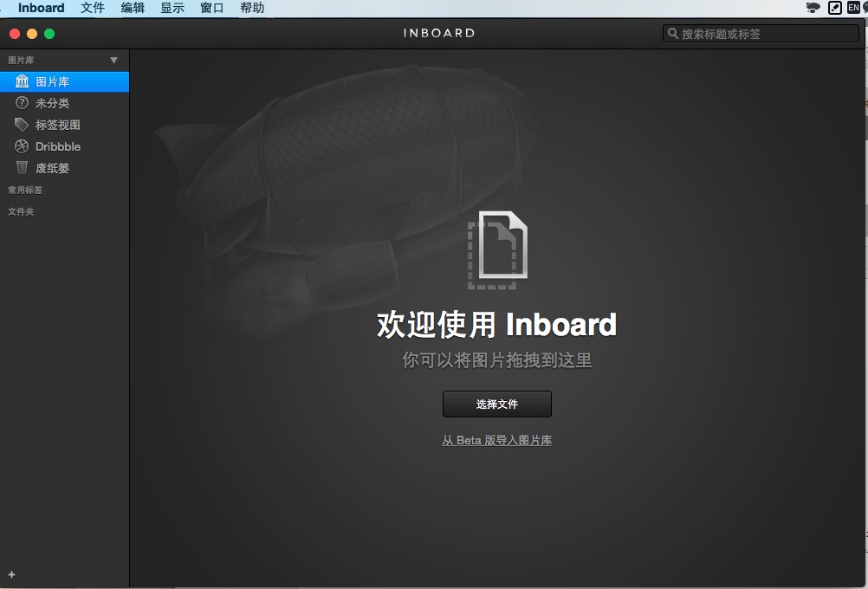This screenshot has height=589, width=868.
Task: Open the 窗口 menu
Action: (212, 8)
